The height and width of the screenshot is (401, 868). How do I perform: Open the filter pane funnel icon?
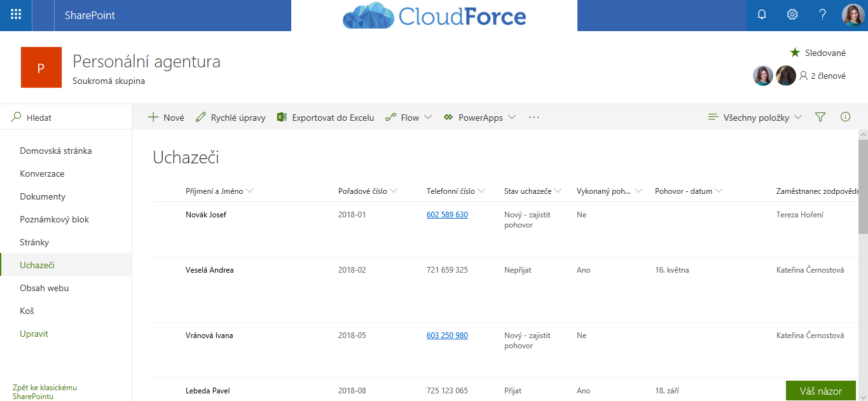(820, 118)
